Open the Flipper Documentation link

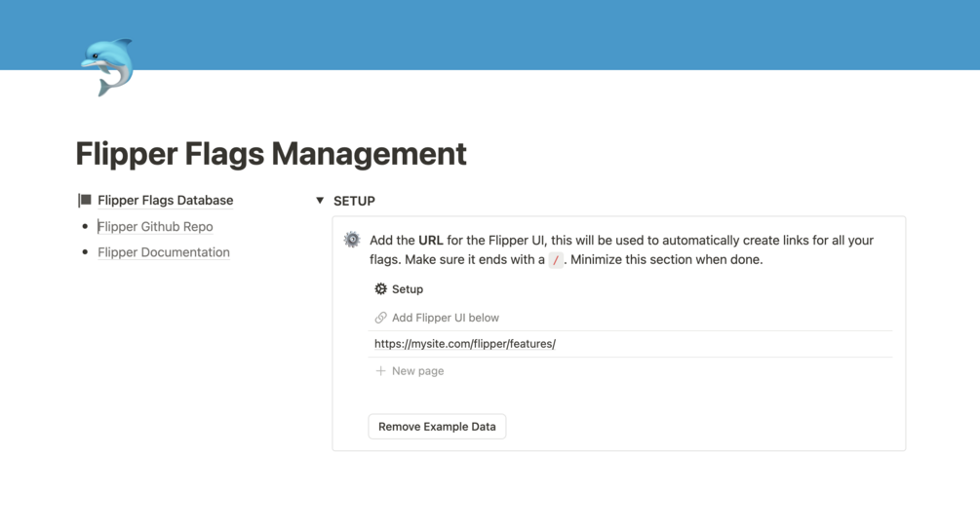[x=164, y=252]
